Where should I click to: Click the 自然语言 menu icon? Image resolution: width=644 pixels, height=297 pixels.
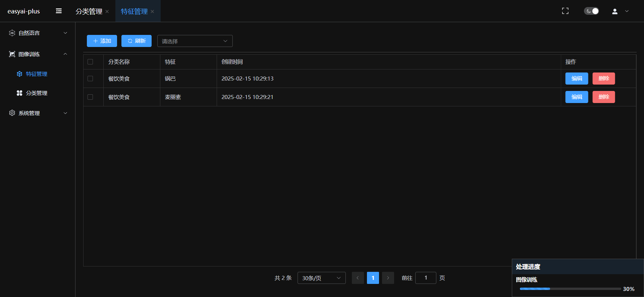[x=12, y=33]
